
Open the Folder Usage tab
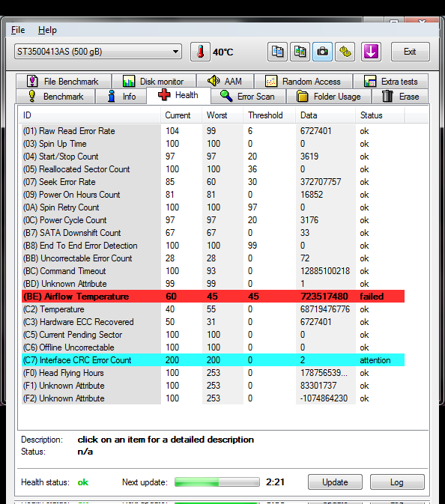[329, 96]
